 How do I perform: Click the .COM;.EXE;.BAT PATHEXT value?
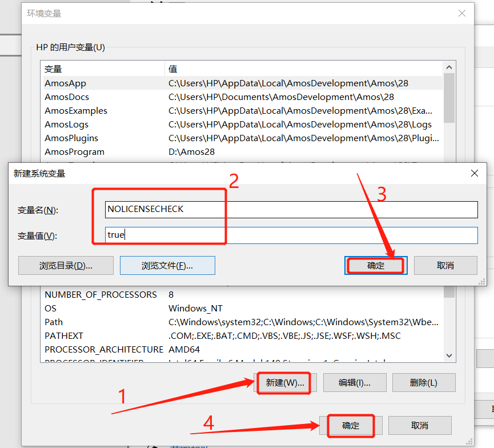point(284,336)
